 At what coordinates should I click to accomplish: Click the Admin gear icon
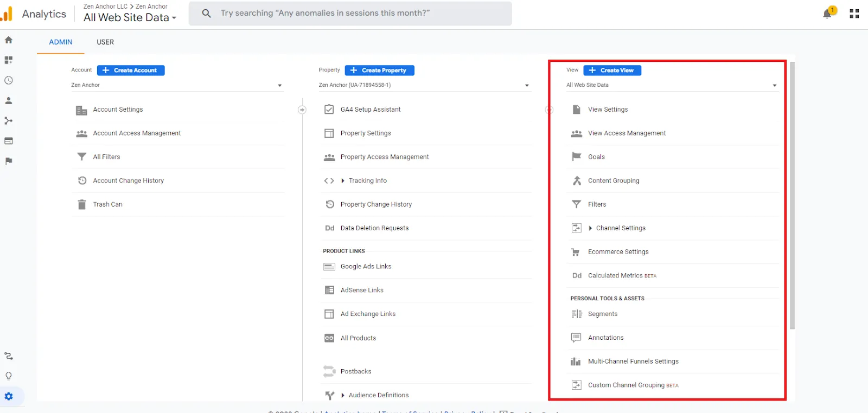coord(9,396)
